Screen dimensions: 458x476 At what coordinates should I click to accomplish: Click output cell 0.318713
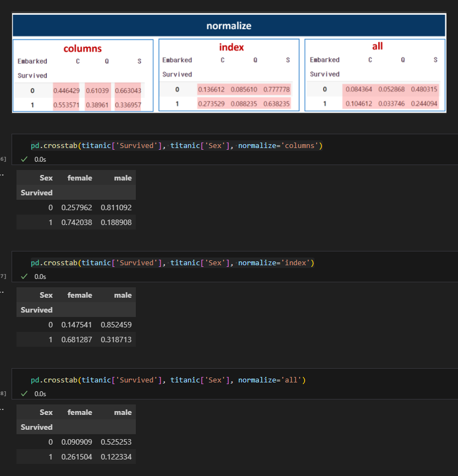[x=116, y=340]
